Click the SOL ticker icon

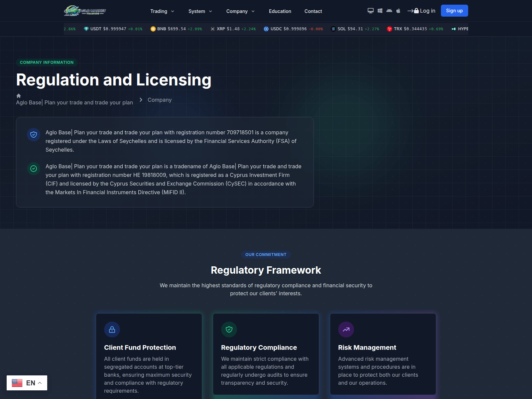(333, 29)
